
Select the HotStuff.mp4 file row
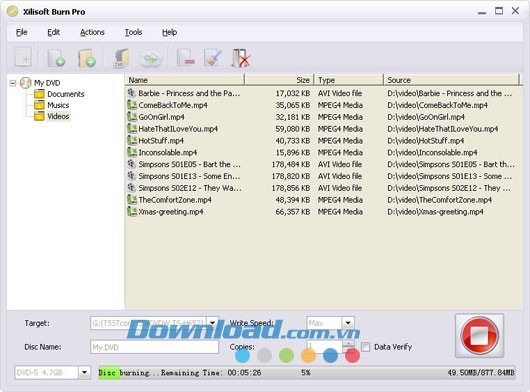324,141
